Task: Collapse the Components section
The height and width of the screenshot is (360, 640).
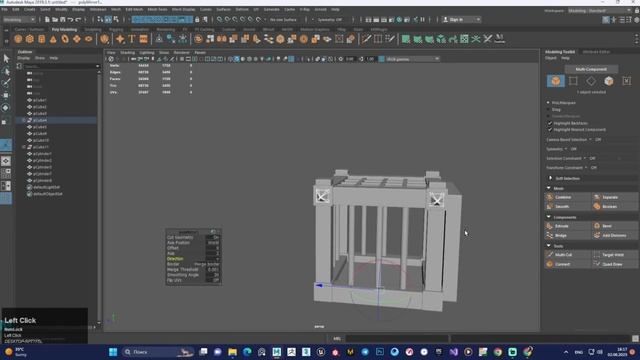Action: 549,217
